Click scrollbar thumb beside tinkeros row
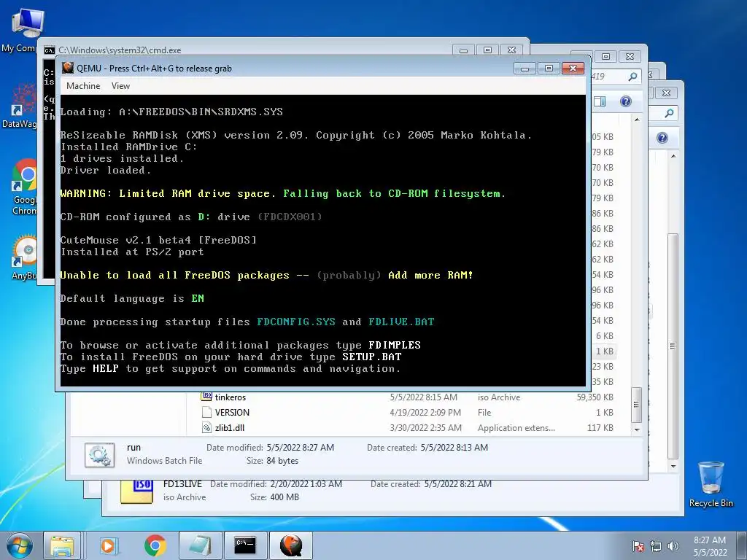The width and height of the screenshot is (747, 560). [636, 404]
